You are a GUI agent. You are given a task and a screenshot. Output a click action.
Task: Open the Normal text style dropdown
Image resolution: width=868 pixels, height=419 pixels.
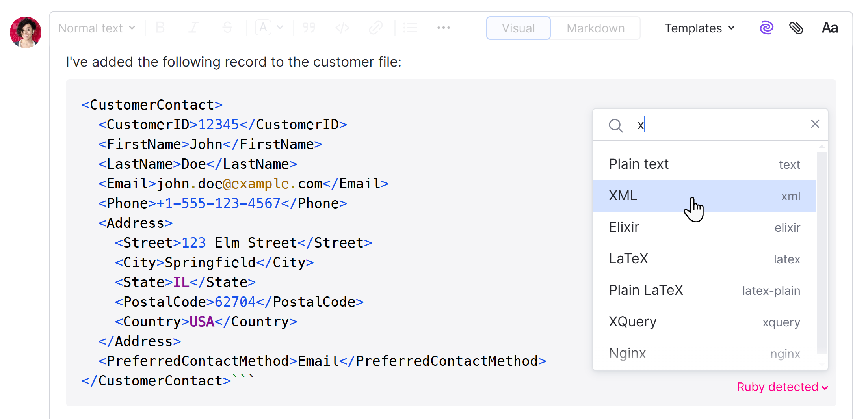point(96,28)
